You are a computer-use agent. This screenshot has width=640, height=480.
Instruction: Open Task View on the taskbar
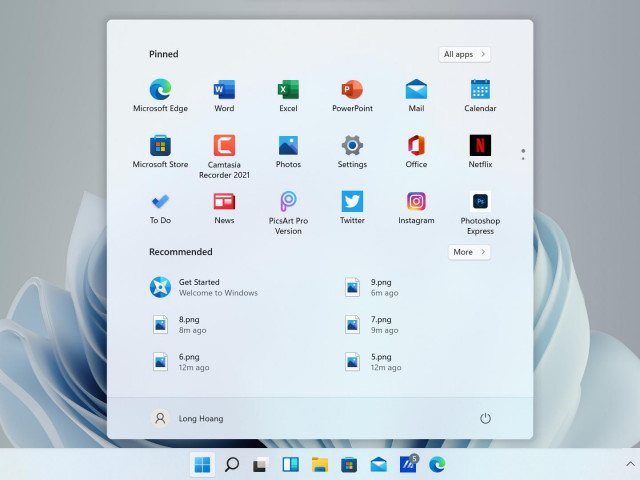[261, 464]
